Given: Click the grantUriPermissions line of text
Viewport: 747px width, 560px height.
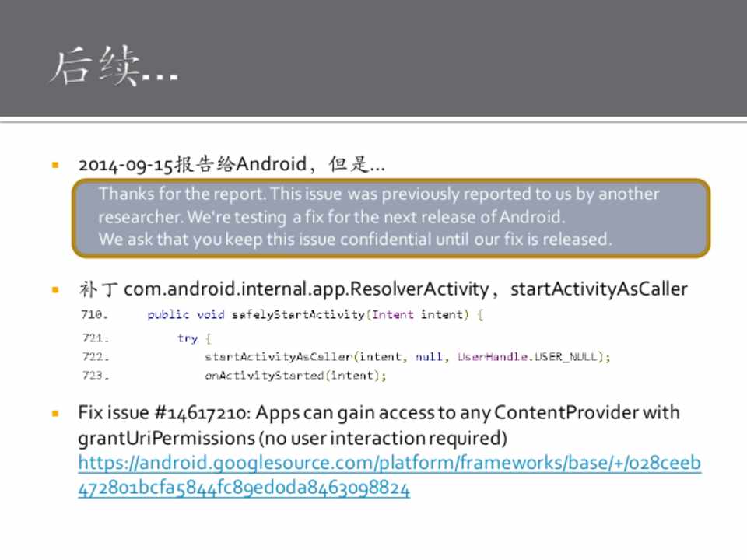Looking at the screenshot, I should click(292, 438).
